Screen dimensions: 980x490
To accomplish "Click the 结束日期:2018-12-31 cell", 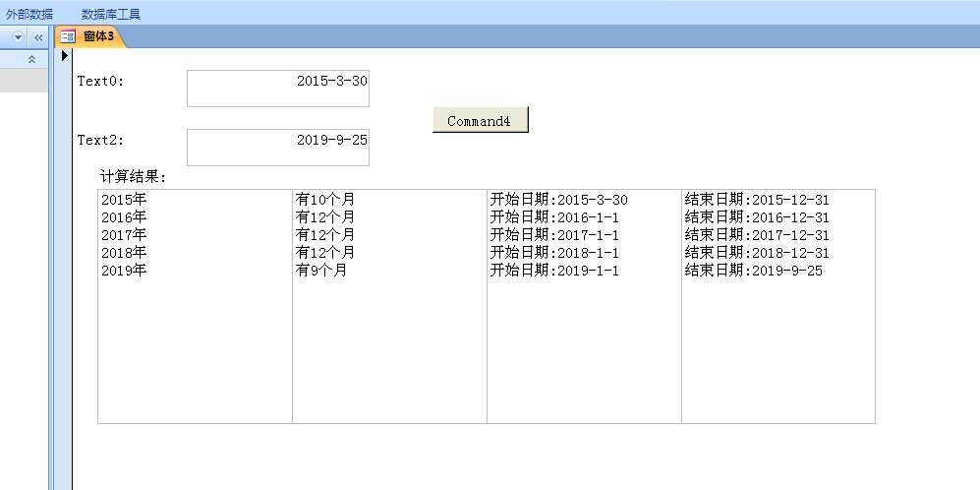I will point(757,253).
